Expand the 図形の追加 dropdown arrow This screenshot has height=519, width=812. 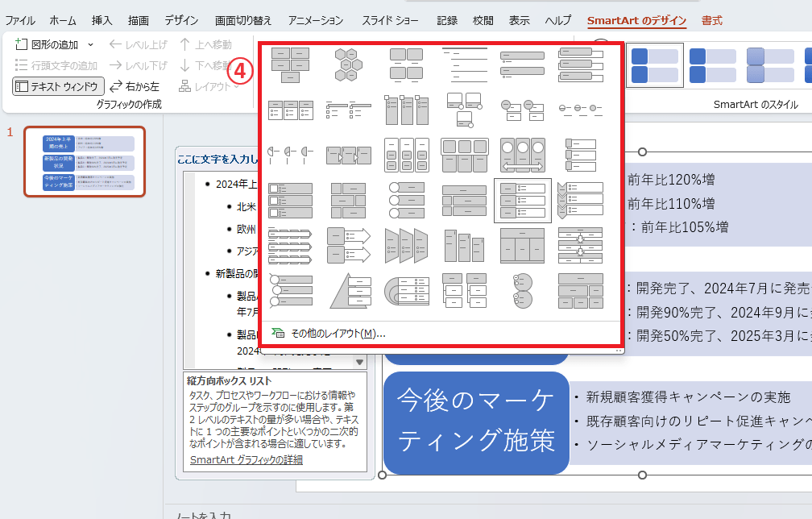click(90, 45)
